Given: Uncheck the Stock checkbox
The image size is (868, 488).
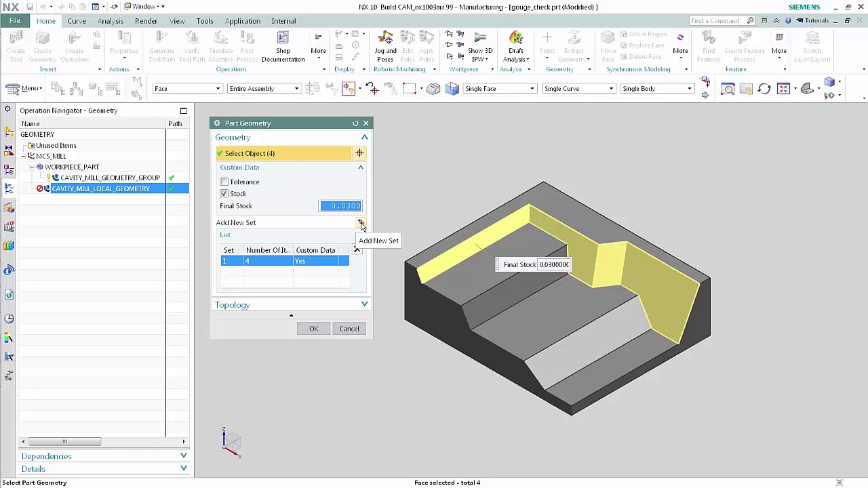Looking at the screenshot, I should pyautogui.click(x=224, y=194).
